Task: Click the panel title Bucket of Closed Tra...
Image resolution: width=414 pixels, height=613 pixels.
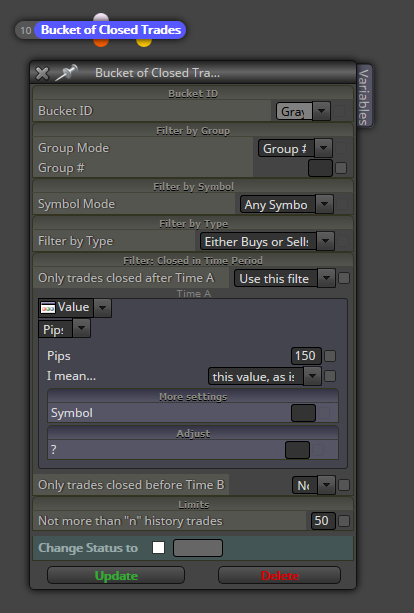Action: (158, 73)
